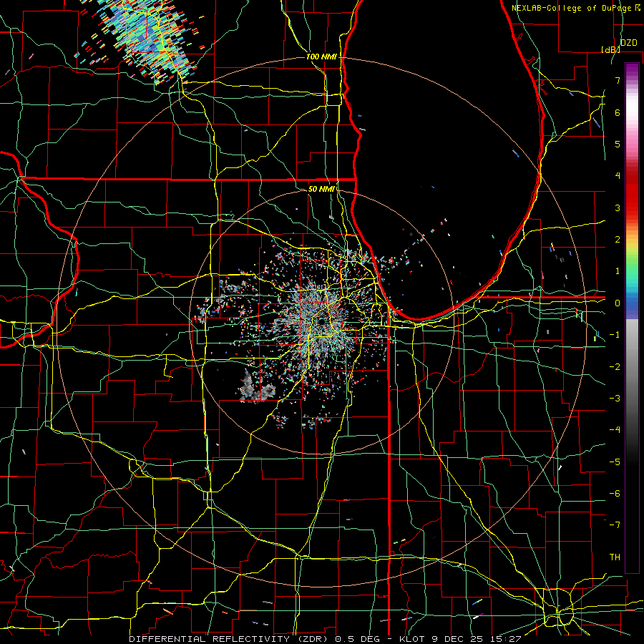
Task: Click the "3" value on the scale
Action: point(618,208)
